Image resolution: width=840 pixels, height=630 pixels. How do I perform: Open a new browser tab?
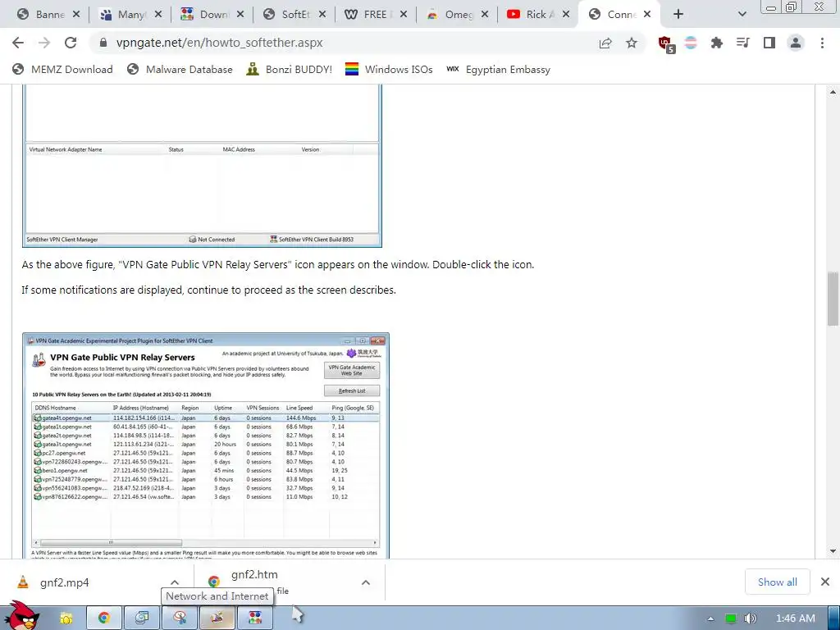678,15
